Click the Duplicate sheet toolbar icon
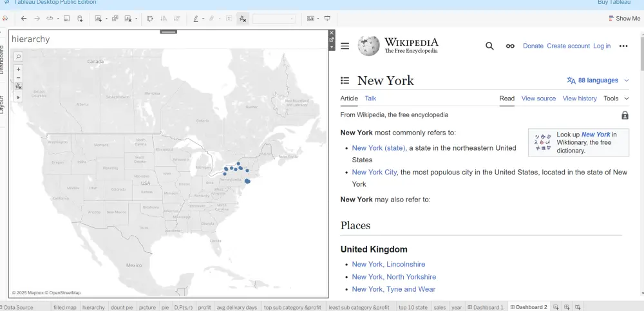 tap(115, 19)
